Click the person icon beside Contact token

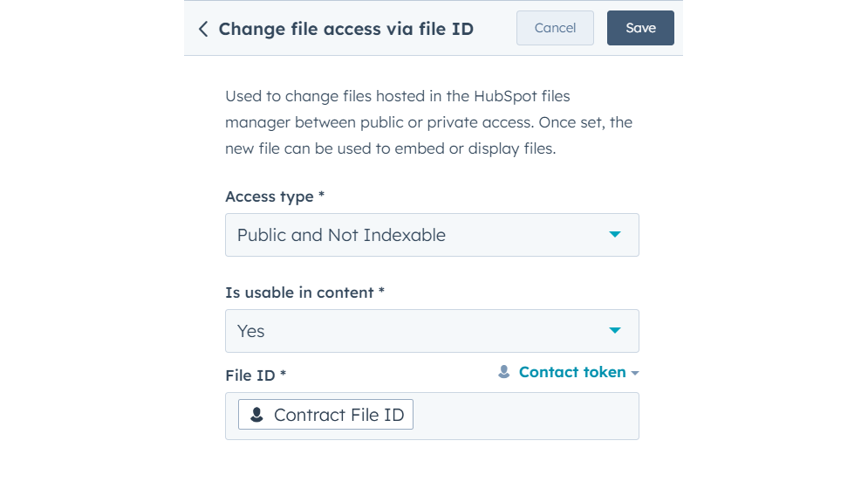(x=503, y=372)
